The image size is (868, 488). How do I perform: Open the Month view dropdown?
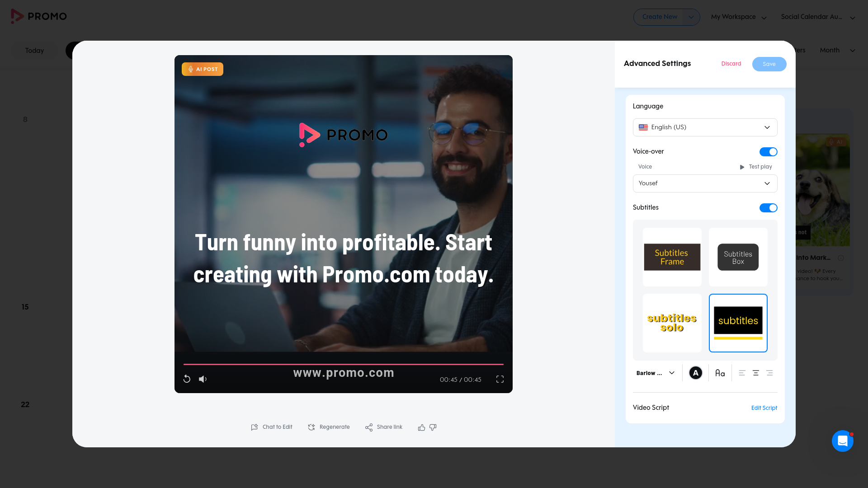pyautogui.click(x=837, y=50)
